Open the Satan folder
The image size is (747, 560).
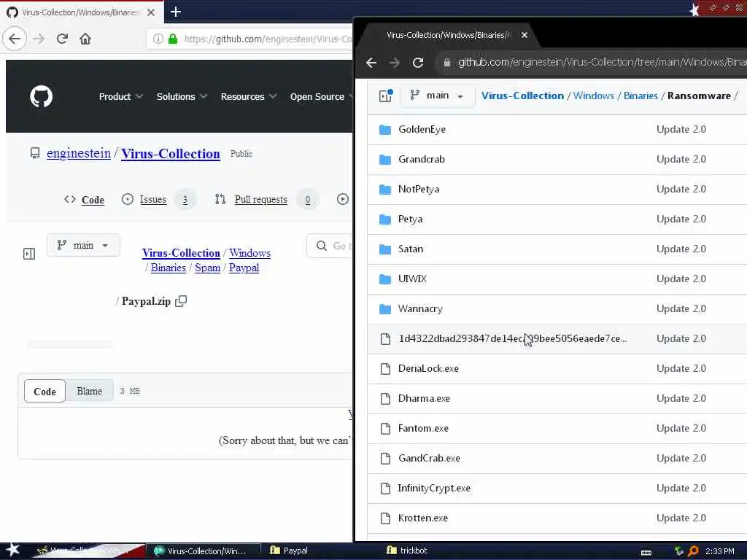[x=411, y=249]
